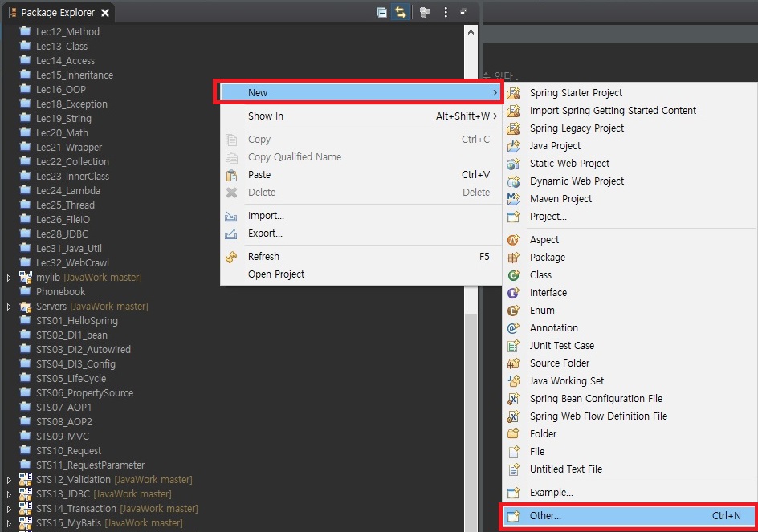Select the STS06_PropertySource project

pyautogui.click(x=84, y=393)
